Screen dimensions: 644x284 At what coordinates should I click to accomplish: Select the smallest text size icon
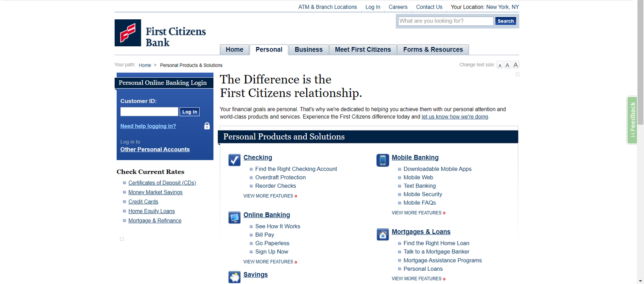point(500,65)
